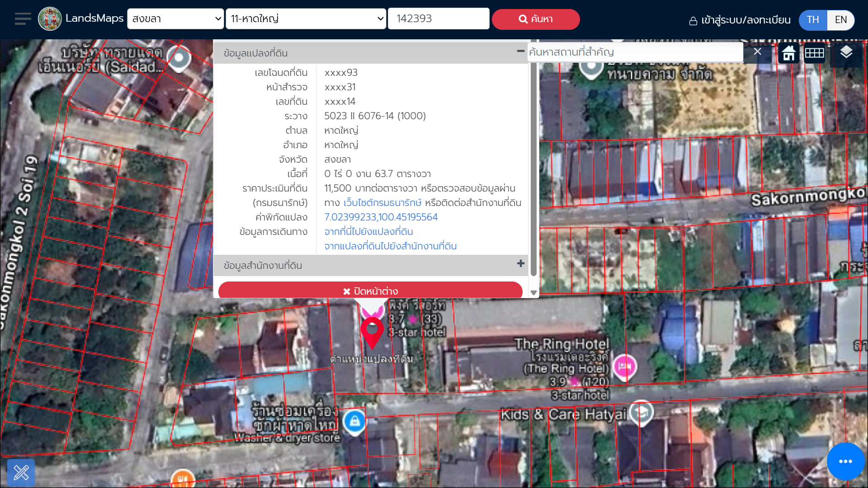The width and height of the screenshot is (868, 488).
Task: Switch language to TH
Action: (813, 20)
